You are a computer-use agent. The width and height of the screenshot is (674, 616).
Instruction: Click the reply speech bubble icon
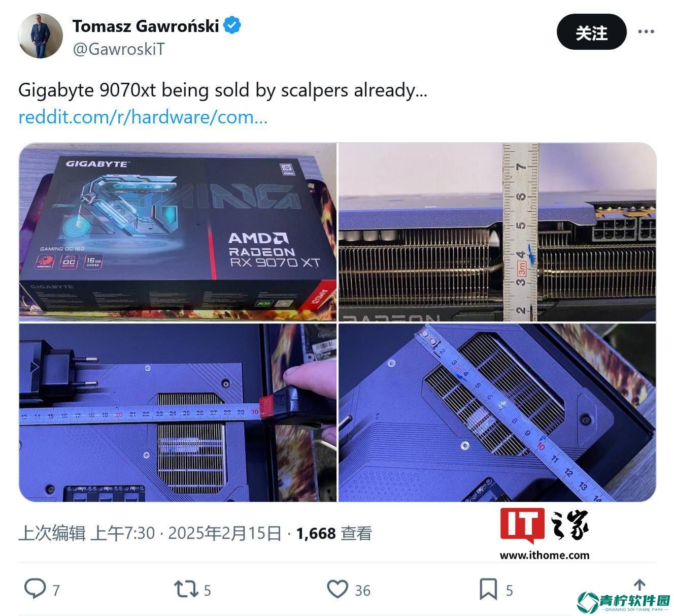coord(35,589)
